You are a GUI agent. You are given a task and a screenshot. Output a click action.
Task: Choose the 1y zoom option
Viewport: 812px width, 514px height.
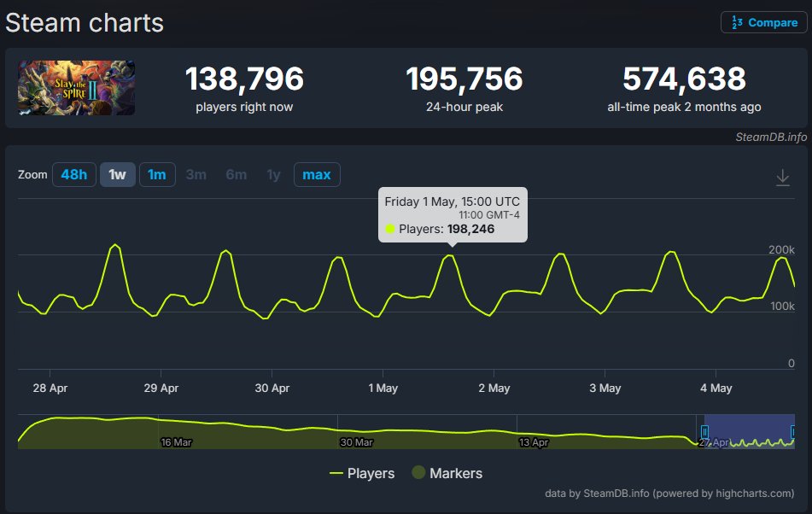[273, 174]
